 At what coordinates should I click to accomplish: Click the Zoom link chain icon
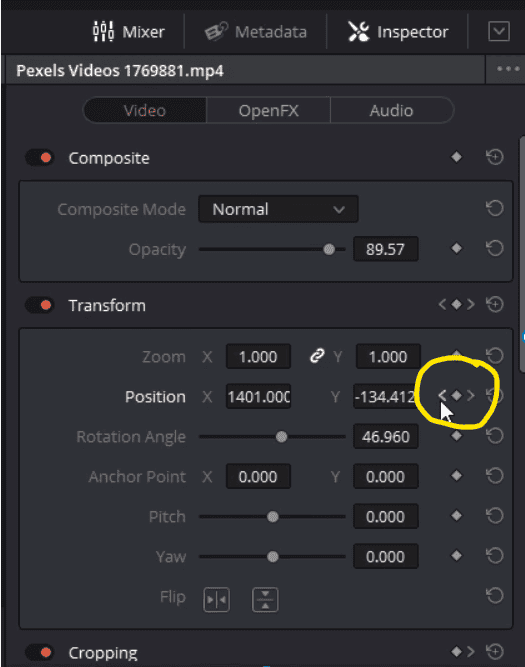(x=317, y=356)
